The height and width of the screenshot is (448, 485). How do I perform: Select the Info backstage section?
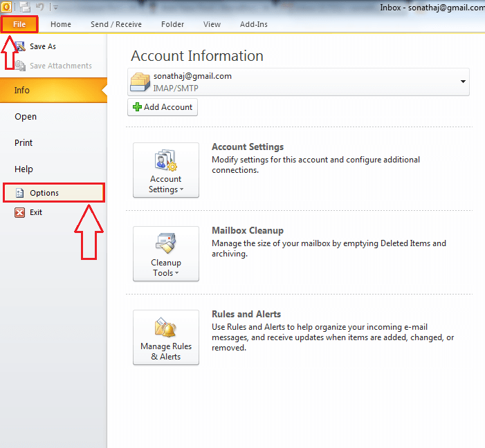coord(53,90)
